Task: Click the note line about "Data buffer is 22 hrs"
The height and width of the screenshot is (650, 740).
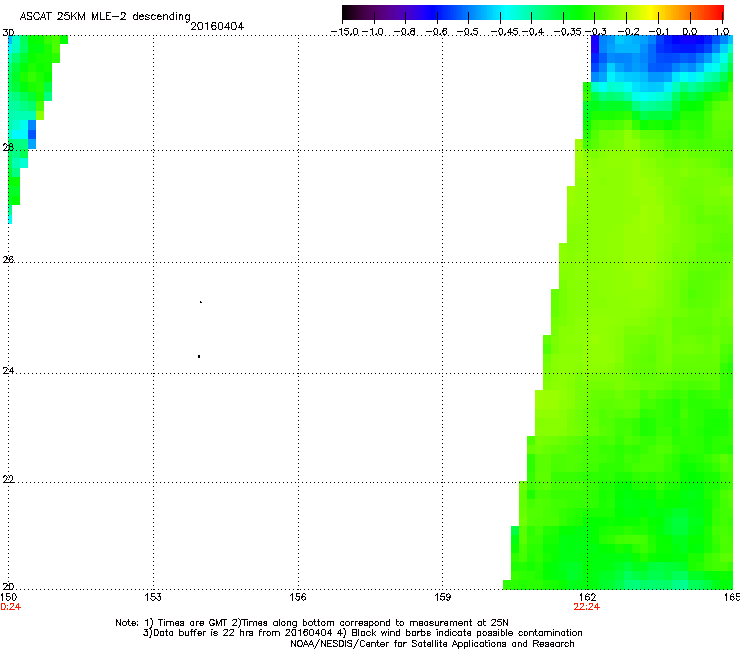Action: 362,633
